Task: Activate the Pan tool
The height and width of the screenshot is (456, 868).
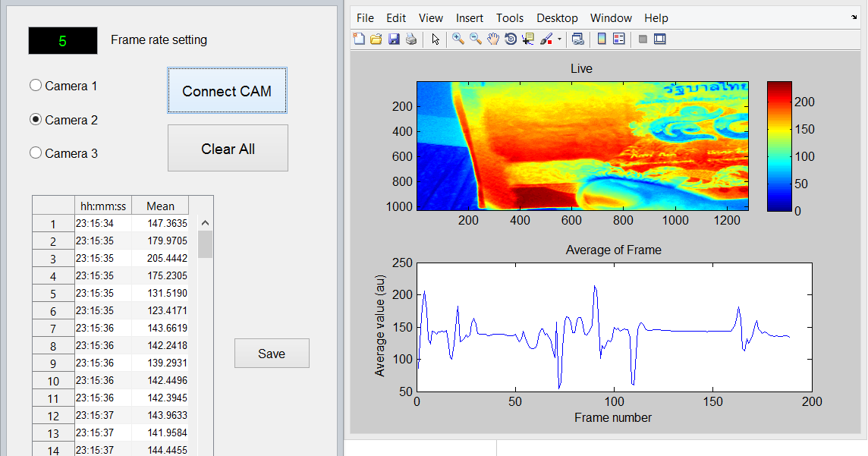Action: click(492, 38)
